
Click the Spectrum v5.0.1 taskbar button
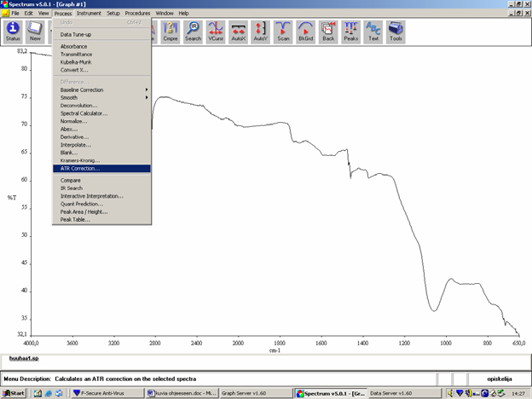pos(331,393)
